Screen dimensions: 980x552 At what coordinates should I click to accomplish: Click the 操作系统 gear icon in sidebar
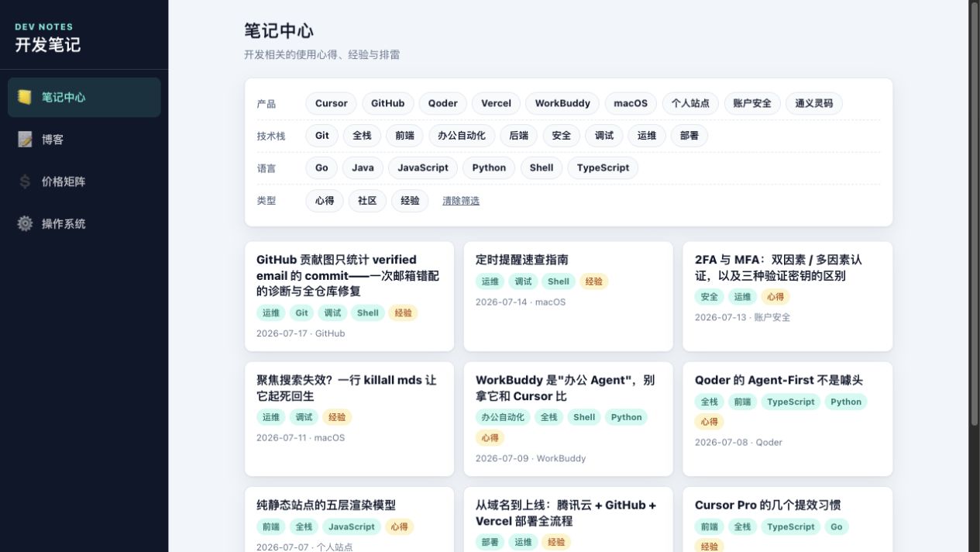coord(25,223)
